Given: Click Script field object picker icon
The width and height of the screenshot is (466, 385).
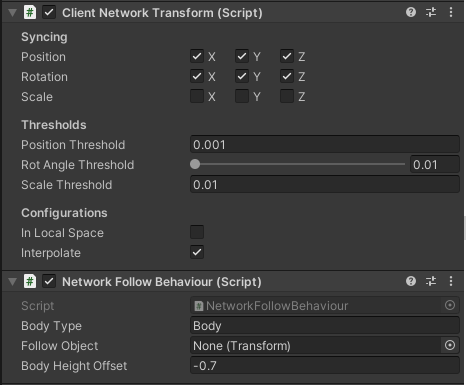Looking at the screenshot, I should [450, 305].
